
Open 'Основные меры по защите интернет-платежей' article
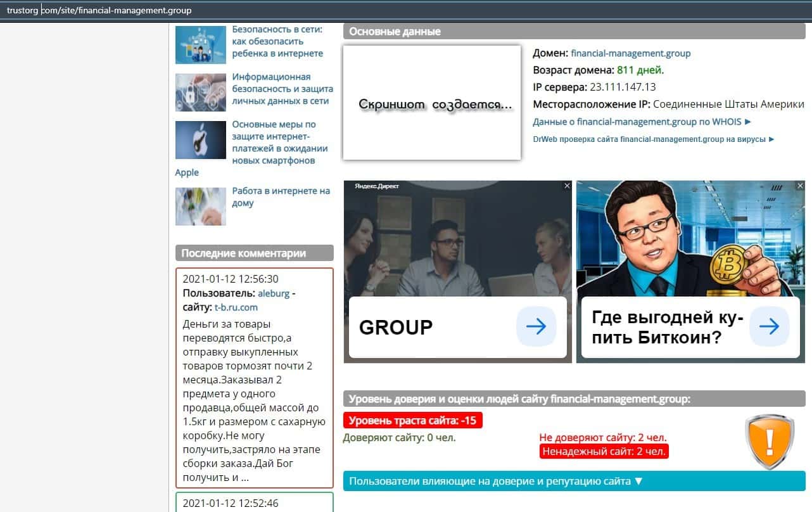tap(280, 143)
